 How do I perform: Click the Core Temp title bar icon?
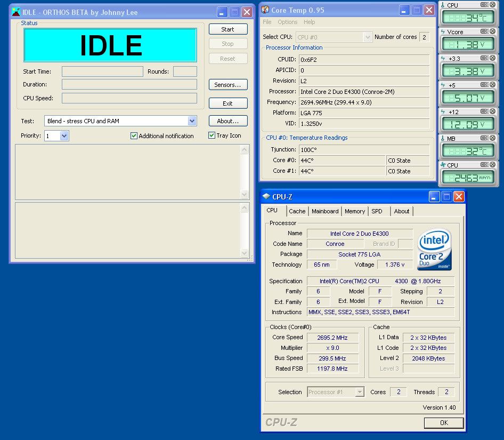[x=265, y=10]
